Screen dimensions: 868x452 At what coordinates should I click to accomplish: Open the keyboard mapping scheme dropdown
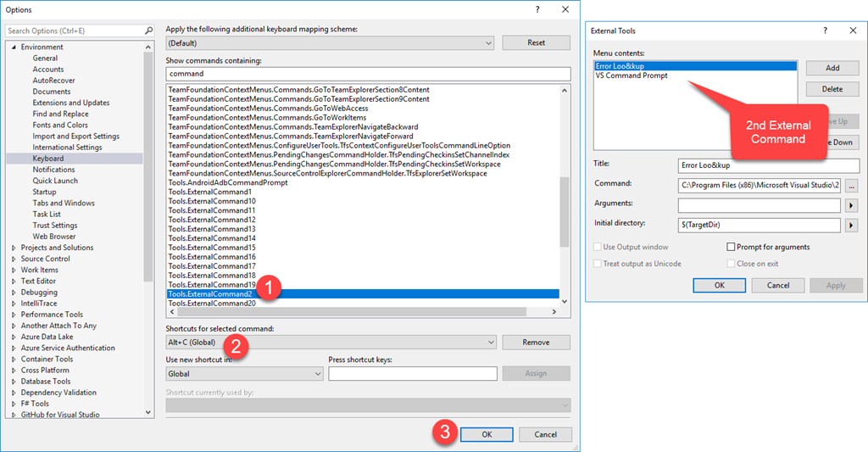click(488, 42)
